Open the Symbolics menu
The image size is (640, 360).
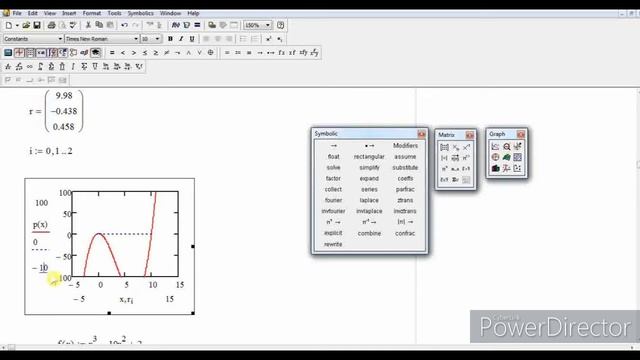tap(140, 13)
